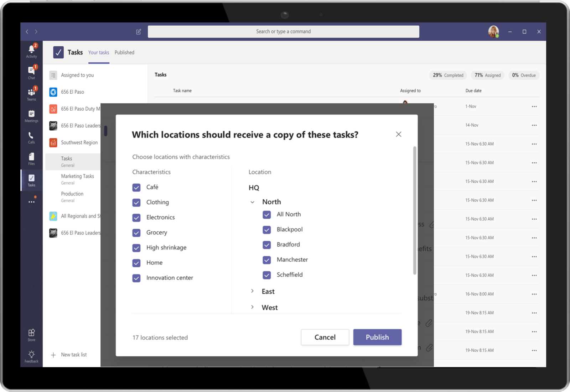Switch to the Published tab
570x392 pixels.
click(x=124, y=52)
